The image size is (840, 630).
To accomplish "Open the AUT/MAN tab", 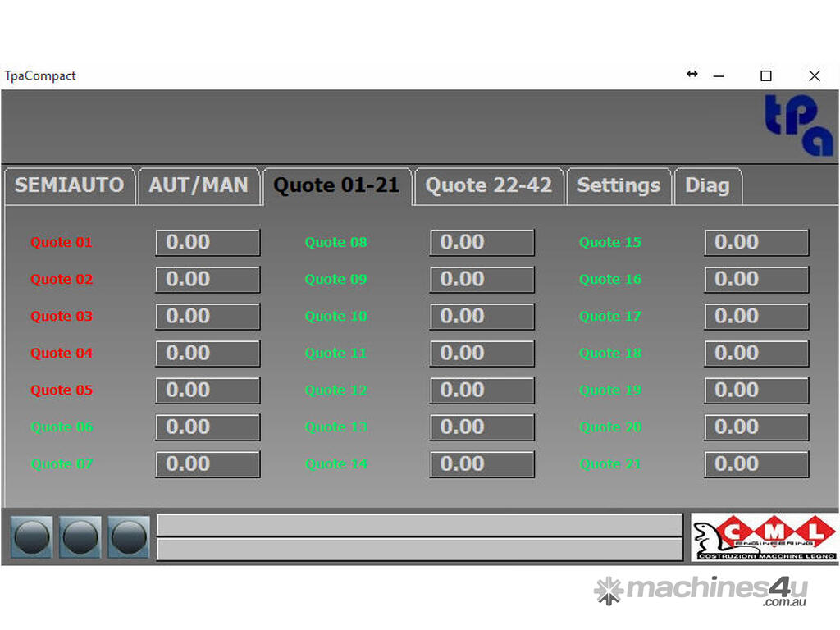I will point(199,185).
